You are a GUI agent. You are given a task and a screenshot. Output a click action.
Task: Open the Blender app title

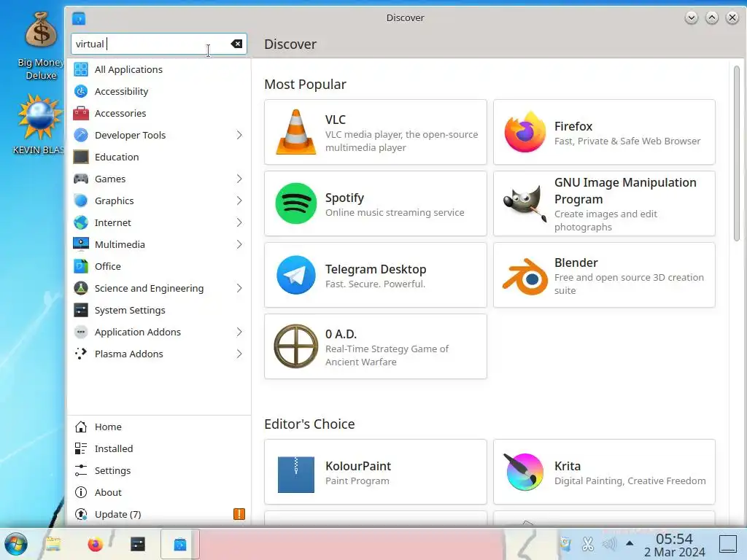(x=576, y=262)
